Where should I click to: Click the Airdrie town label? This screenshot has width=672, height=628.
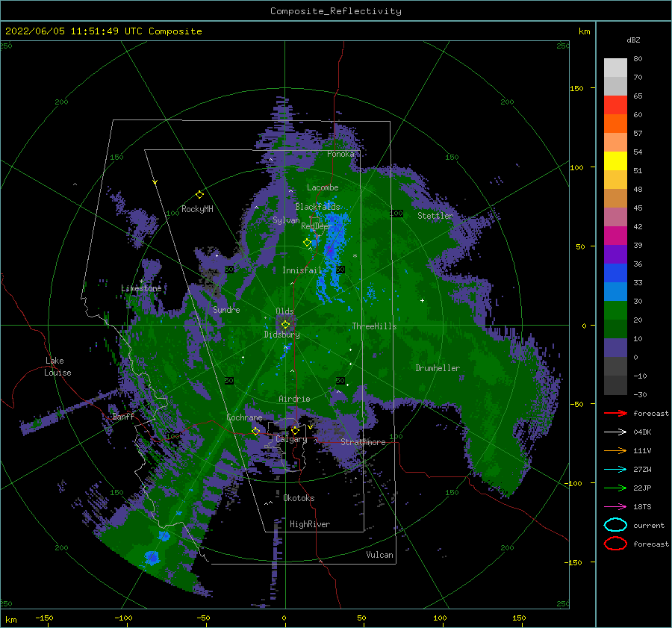[294, 399]
